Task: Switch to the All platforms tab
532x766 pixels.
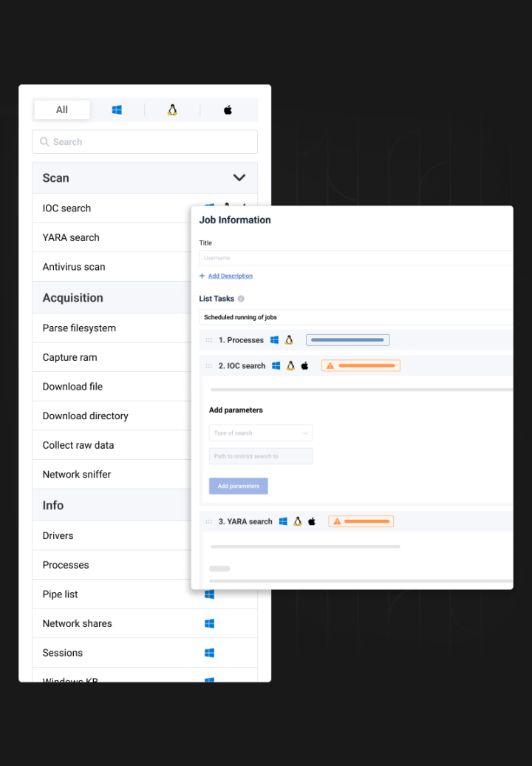Action: pos(61,109)
